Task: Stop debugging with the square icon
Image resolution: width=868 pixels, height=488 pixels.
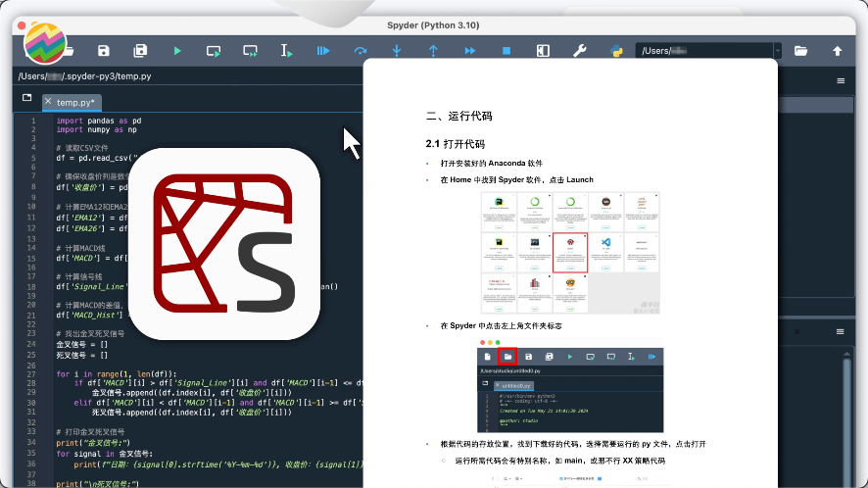Action: (506, 50)
